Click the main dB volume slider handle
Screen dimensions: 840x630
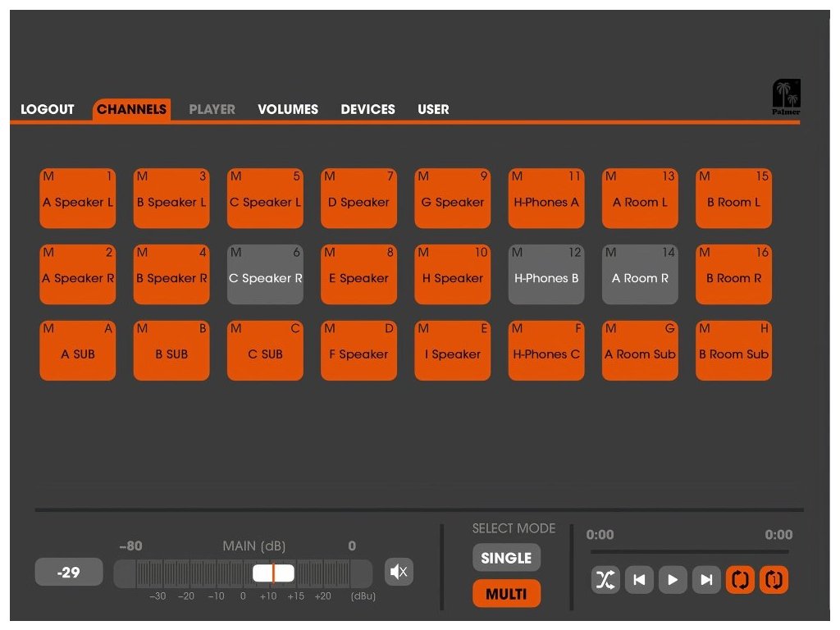pyautogui.click(x=273, y=573)
